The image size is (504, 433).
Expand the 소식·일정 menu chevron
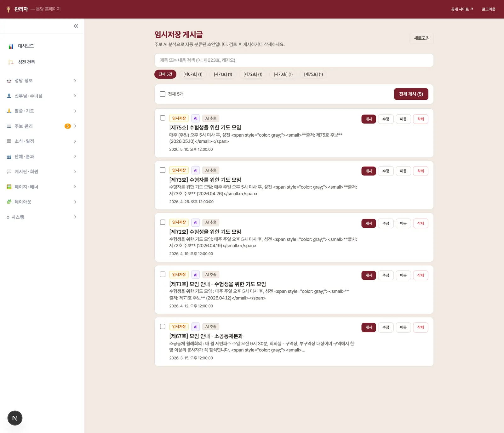75,141
